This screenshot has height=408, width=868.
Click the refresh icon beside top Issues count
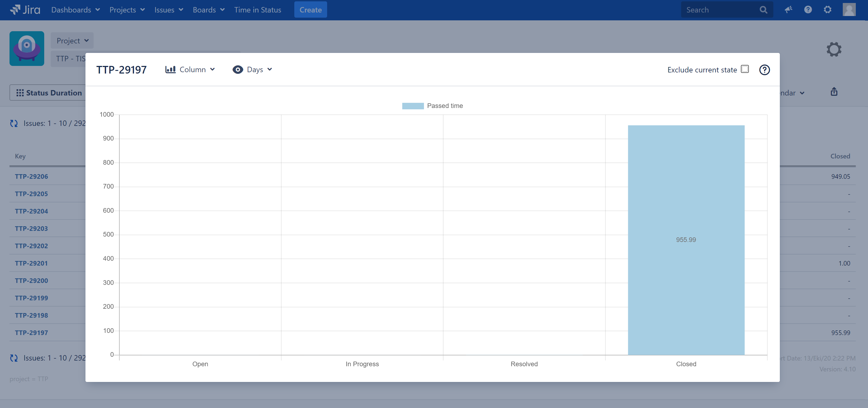14,123
